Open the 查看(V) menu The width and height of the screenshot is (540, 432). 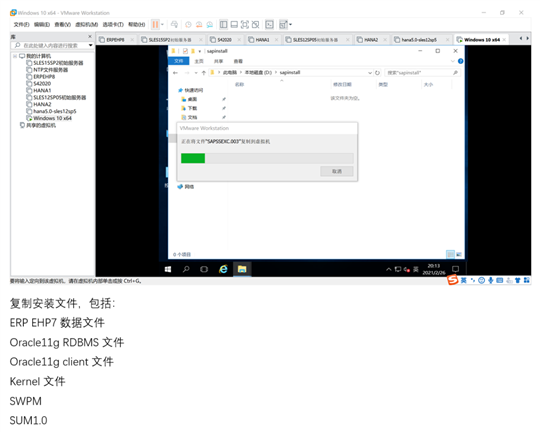63,24
